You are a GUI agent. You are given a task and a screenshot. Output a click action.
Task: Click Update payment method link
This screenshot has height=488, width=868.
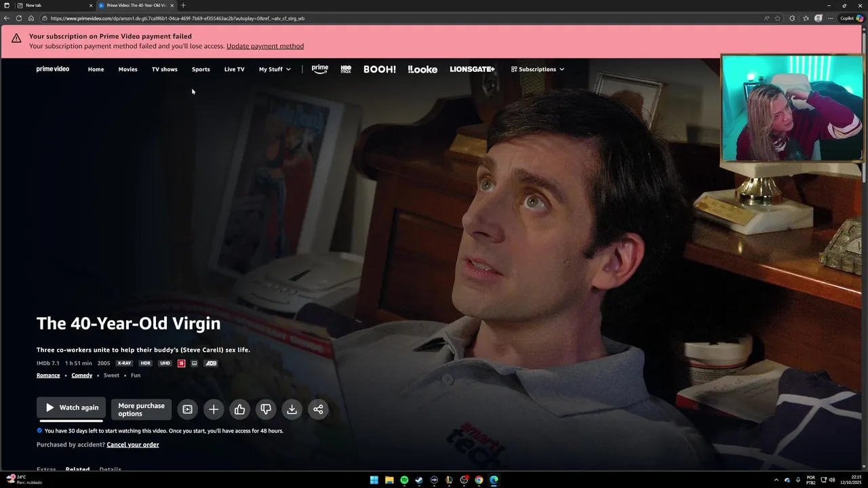[x=265, y=46]
